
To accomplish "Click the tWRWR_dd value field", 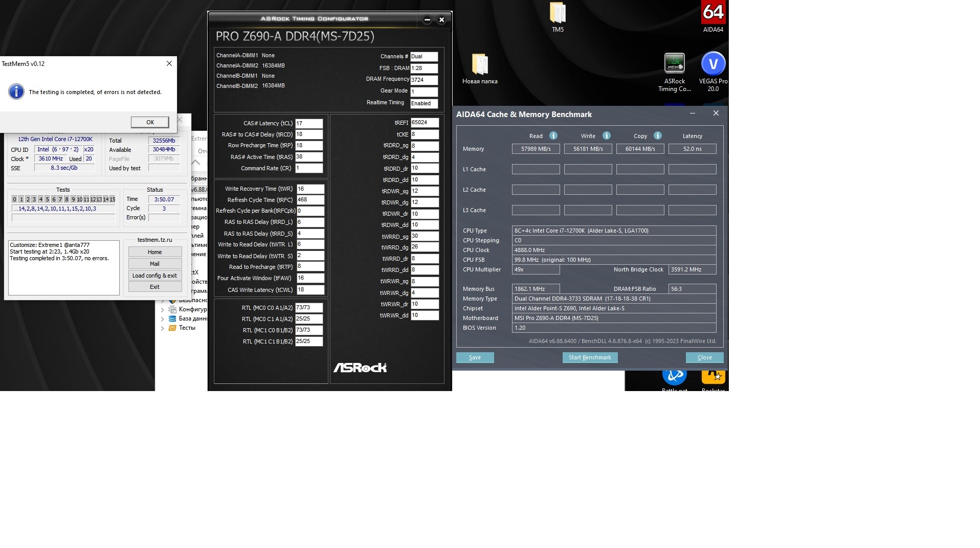I will click(x=425, y=315).
